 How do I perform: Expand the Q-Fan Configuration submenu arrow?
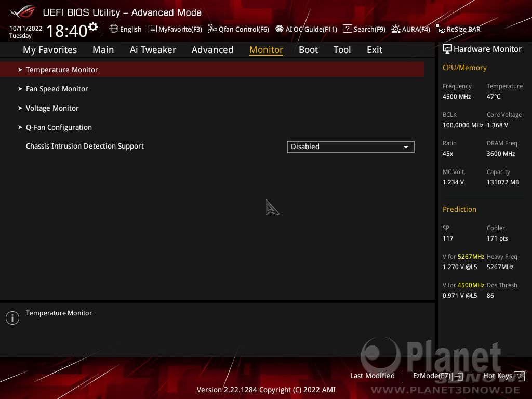pos(20,127)
